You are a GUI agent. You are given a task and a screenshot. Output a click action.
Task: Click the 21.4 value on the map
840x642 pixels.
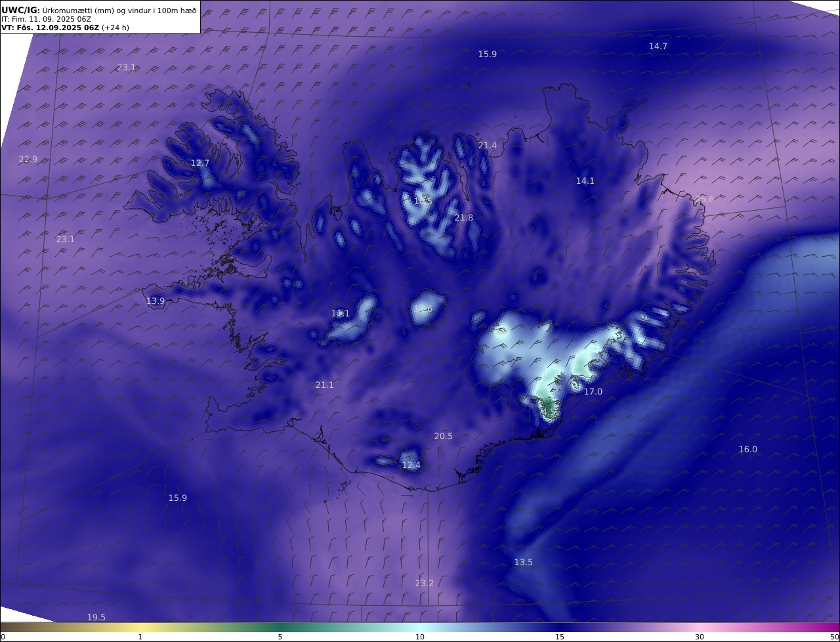(x=488, y=146)
